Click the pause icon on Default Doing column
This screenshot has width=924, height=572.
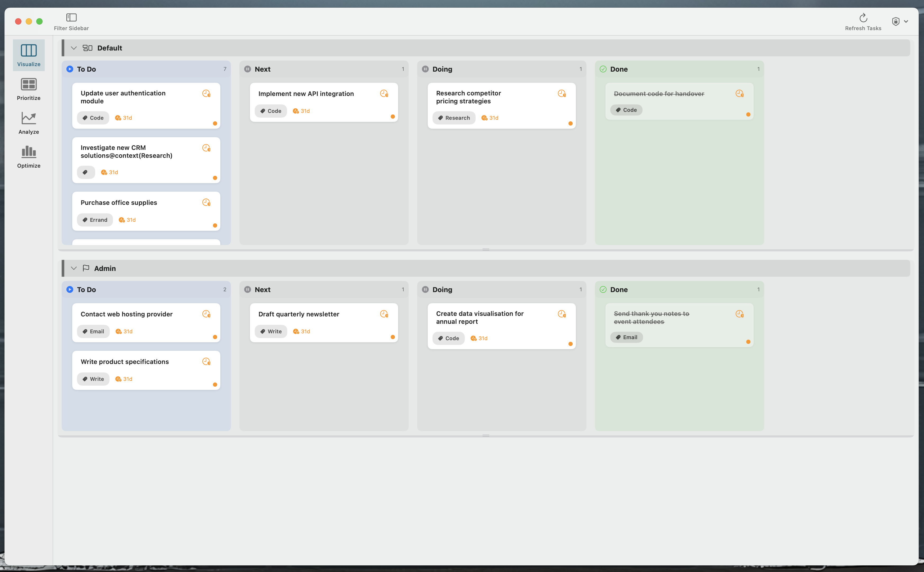(425, 69)
